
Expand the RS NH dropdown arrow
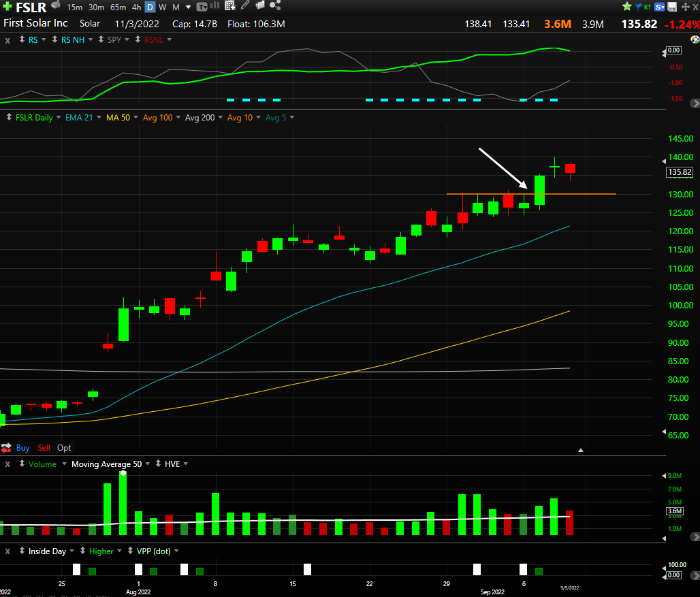(91, 39)
